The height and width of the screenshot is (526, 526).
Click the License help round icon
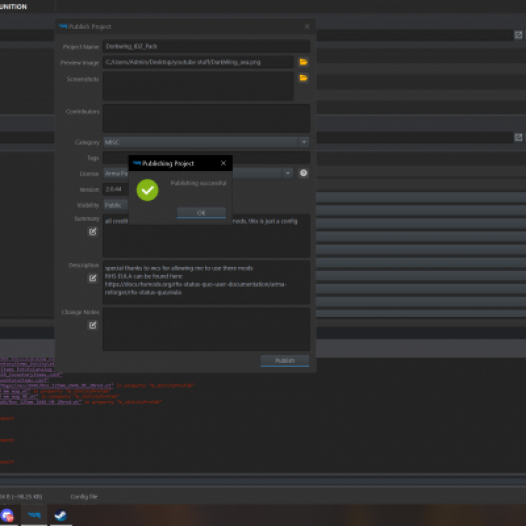pos(303,173)
